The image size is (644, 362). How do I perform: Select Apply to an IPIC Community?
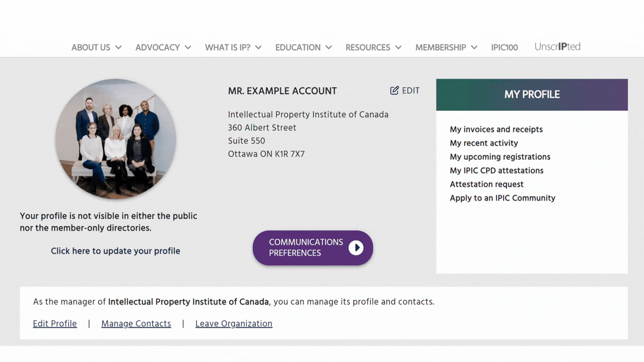point(502,198)
